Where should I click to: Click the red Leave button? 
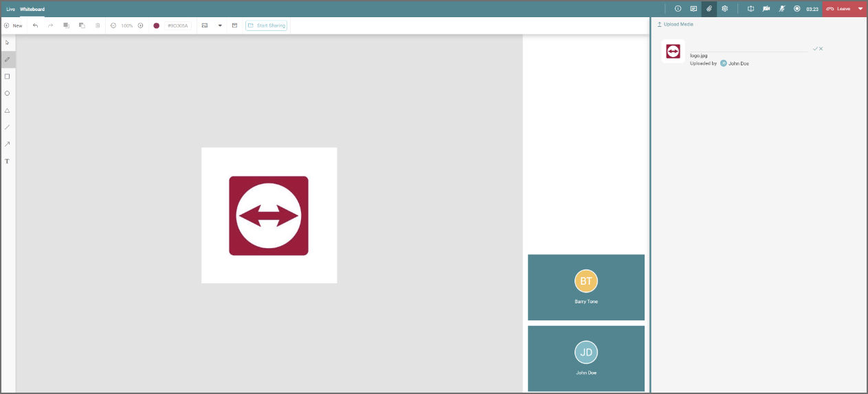tap(838, 9)
